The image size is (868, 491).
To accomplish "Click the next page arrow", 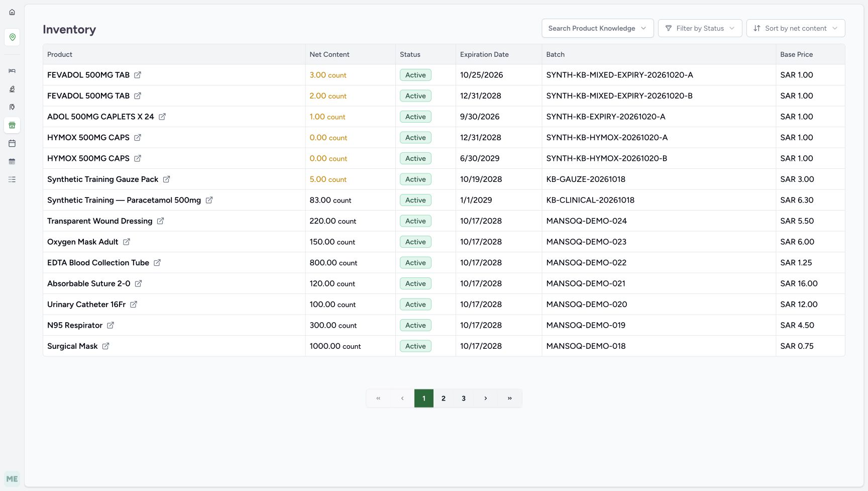I will [486, 399].
